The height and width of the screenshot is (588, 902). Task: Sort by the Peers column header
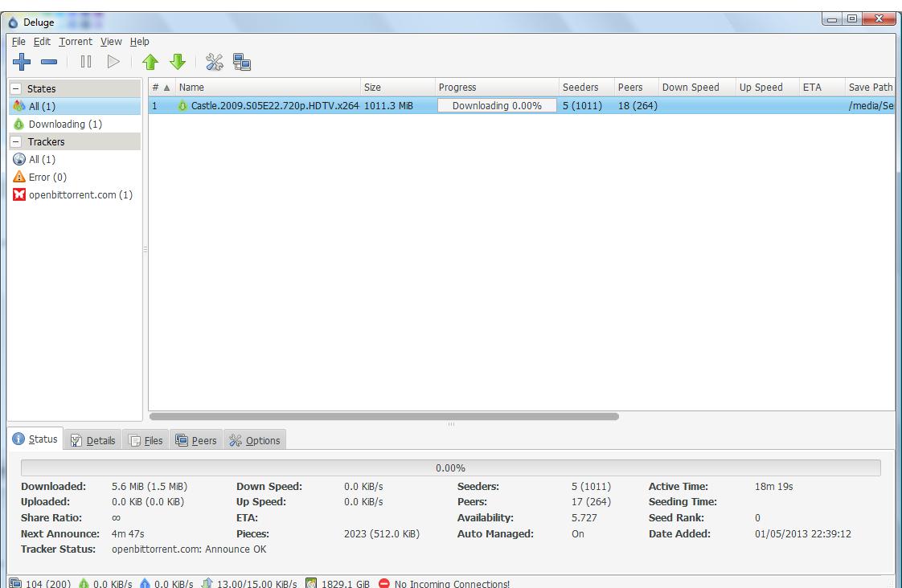click(x=636, y=88)
